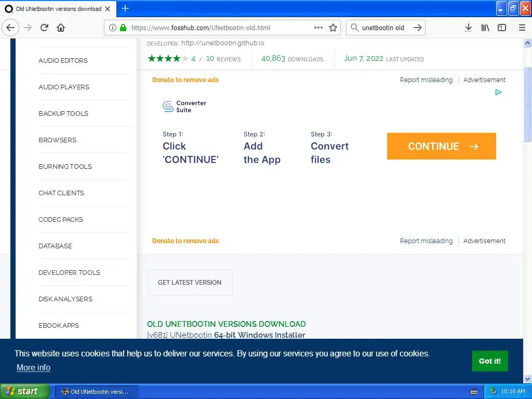
Task: Open the downloads panel
Action: pos(468,28)
